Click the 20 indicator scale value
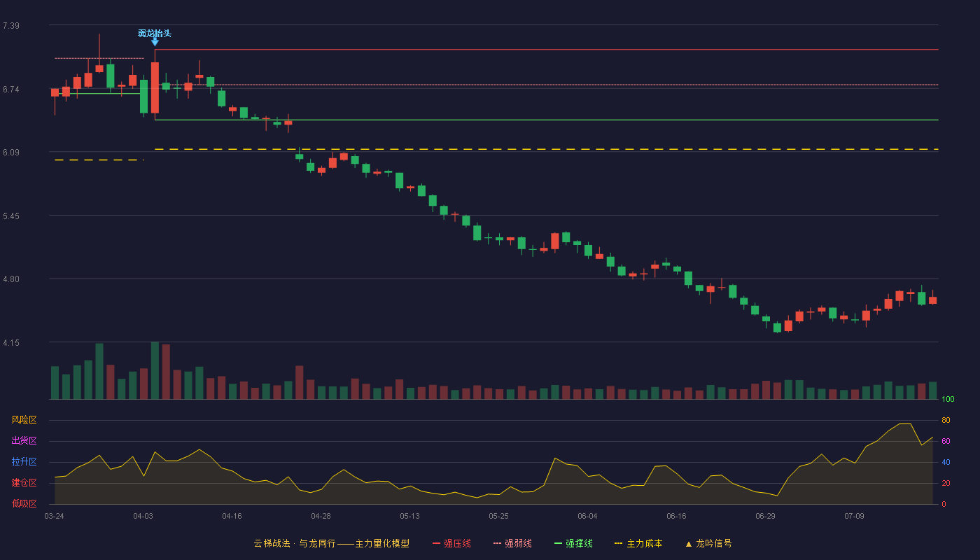Screen dimensions: 980x560 point(946,483)
